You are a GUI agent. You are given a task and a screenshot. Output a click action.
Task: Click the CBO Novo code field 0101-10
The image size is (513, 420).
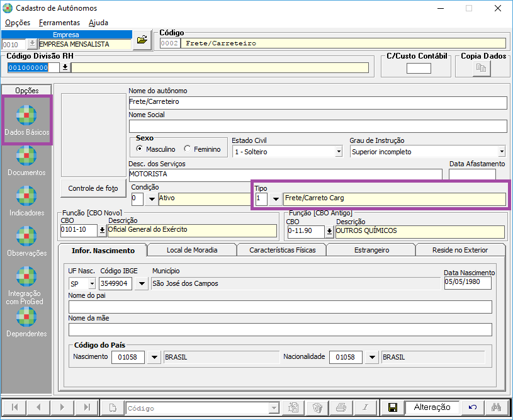pyautogui.click(x=79, y=230)
